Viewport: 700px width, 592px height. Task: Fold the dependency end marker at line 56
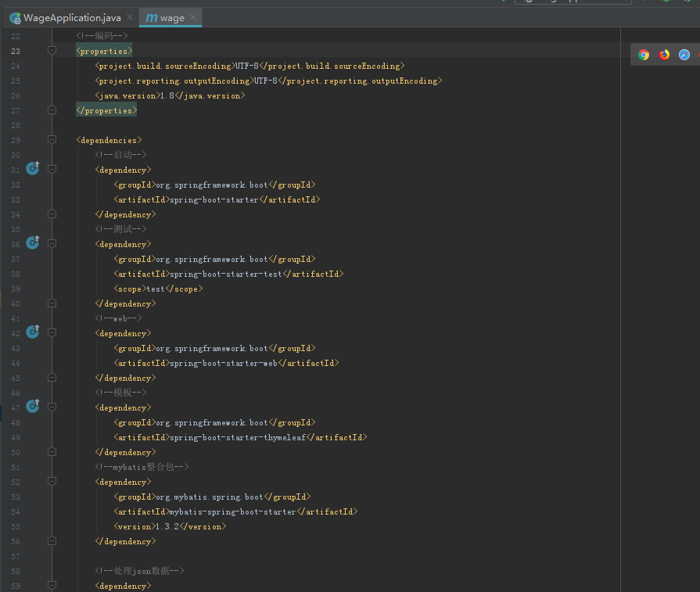(x=52, y=540)
